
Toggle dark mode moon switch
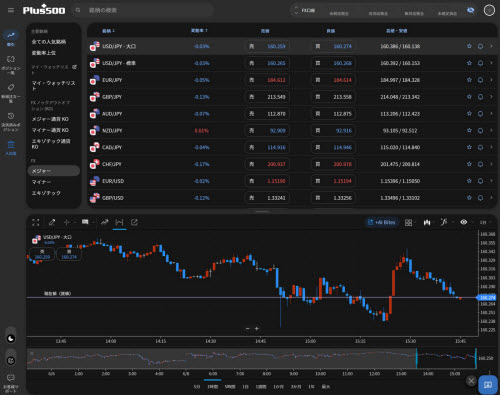[x=11, y=339]
